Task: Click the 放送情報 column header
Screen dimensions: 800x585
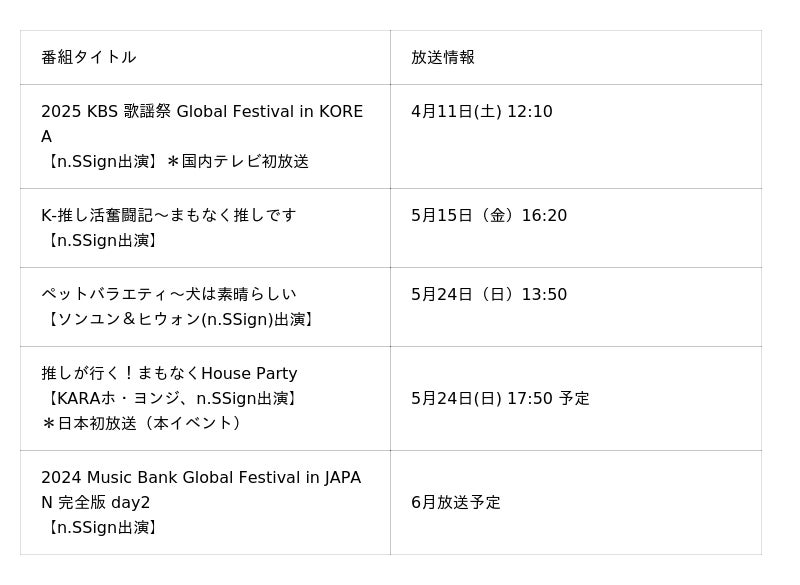Action: pyautogui.click(x=442, y=57)
